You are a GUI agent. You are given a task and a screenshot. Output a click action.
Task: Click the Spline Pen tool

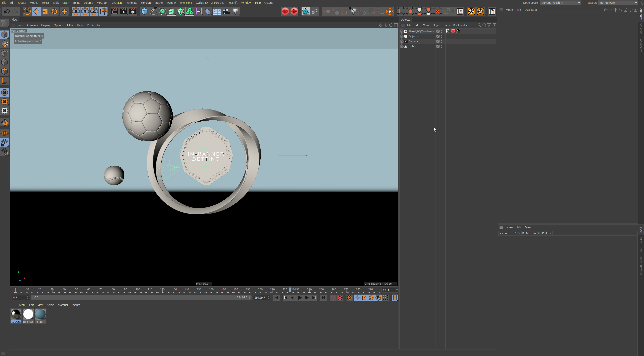coord(153,12)
